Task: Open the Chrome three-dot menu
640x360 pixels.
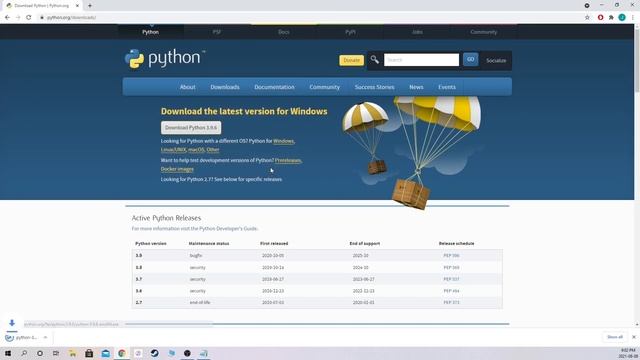Action: [x=633, y=18]
